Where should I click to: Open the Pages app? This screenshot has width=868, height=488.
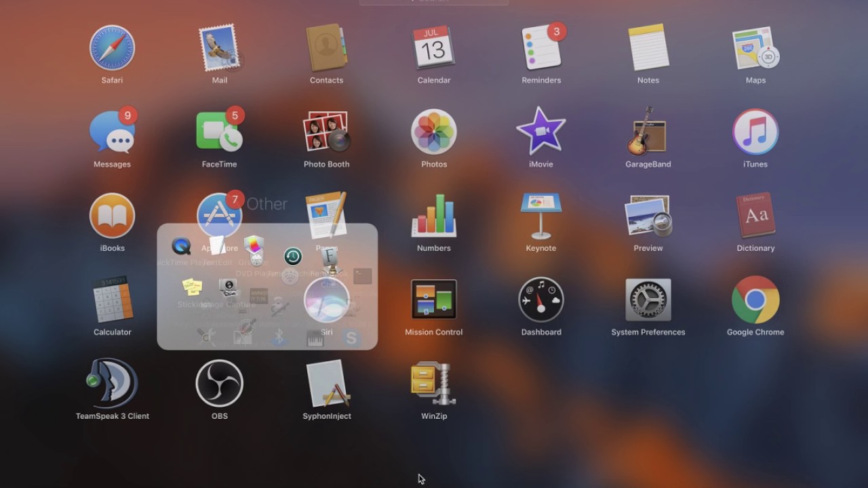click(326, 215)
